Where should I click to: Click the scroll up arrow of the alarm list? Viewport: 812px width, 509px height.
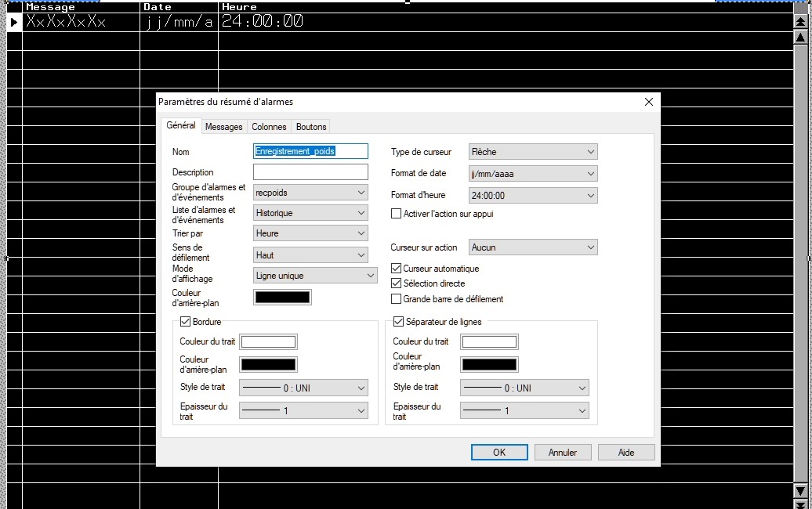pyautogui.click(x=800, y=38)
